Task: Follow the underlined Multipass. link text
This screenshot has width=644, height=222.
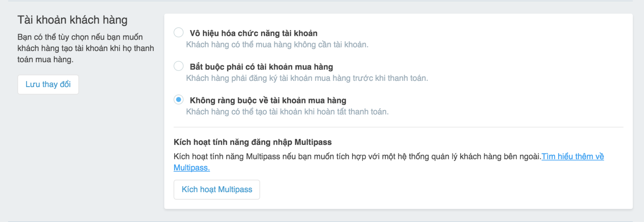Action: pyautogui.click(x=192, y=168)
